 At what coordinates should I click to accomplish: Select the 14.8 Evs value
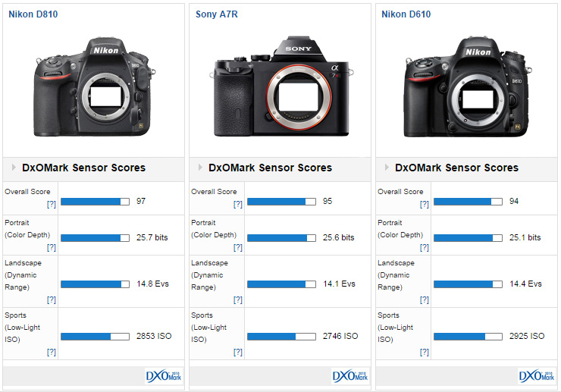tap(153, 284)
